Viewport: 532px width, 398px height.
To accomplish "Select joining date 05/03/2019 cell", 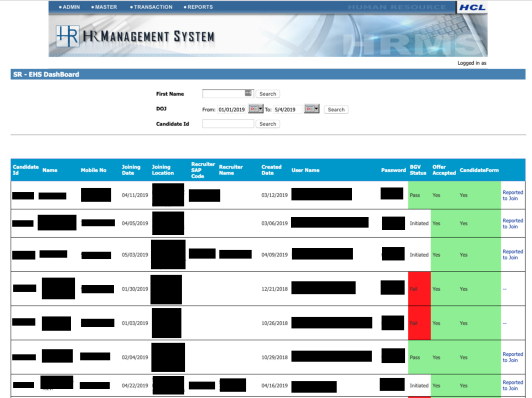I will coord(135,255).
